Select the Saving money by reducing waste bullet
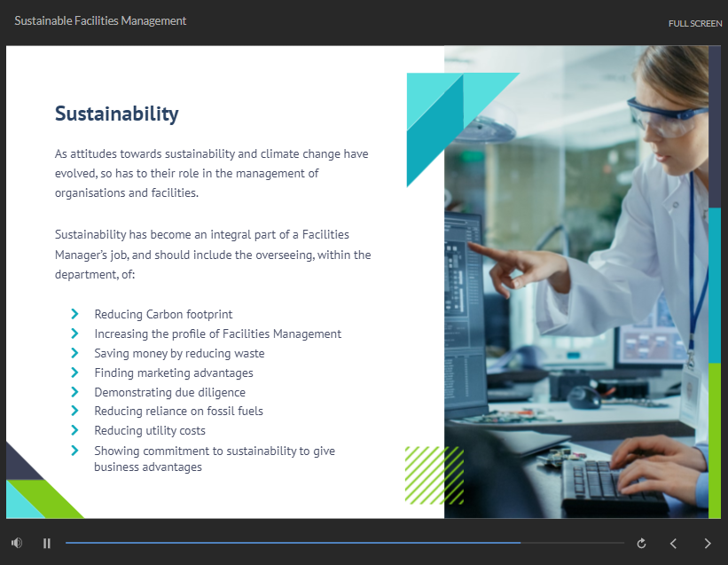 click(x=179, y=353)
